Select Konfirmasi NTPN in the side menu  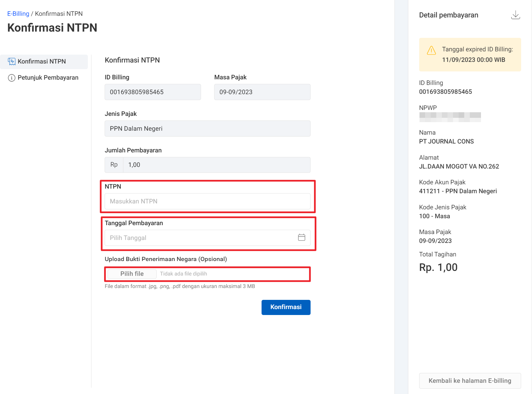[x=42, y=62]
